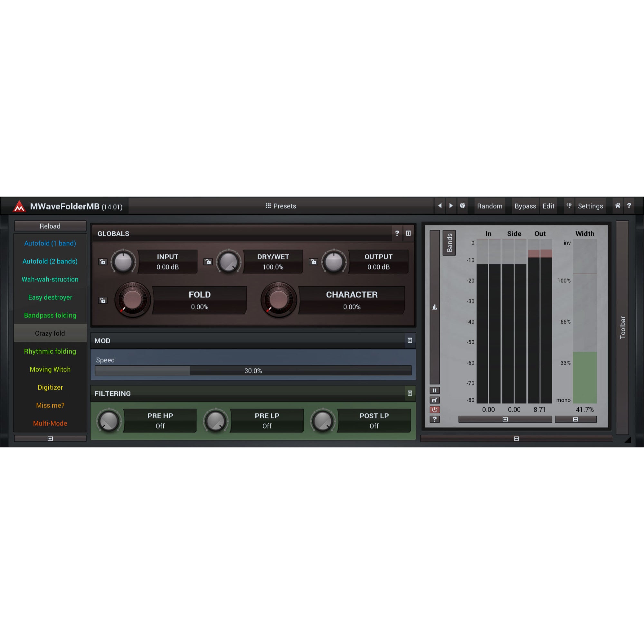Click the settings sliders icon
This screenshot has width=644, height=644.
pyautogui.click(x=569, y=206)
